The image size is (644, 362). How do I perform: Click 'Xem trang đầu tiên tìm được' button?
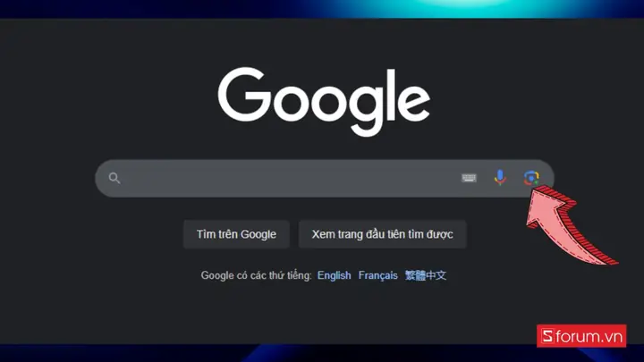click(383, 234)
